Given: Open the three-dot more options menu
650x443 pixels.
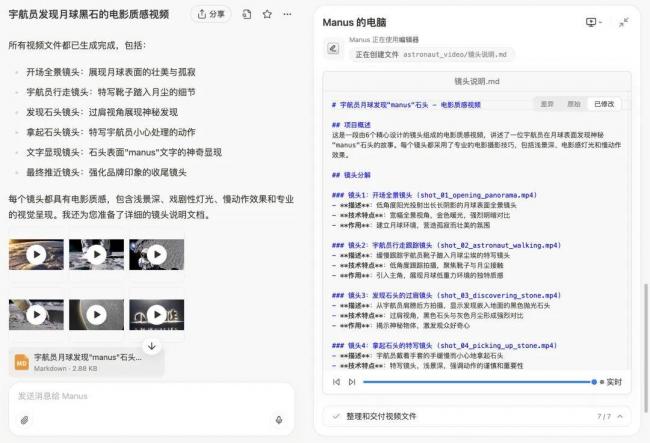Looking at the screenshot, I should (x=287, y=14).
